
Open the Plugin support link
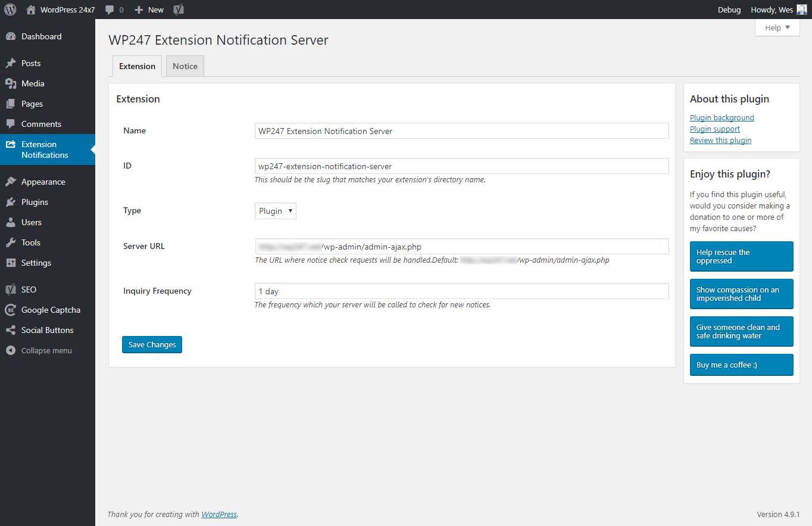pyautogui.click(x=714, y=129)
